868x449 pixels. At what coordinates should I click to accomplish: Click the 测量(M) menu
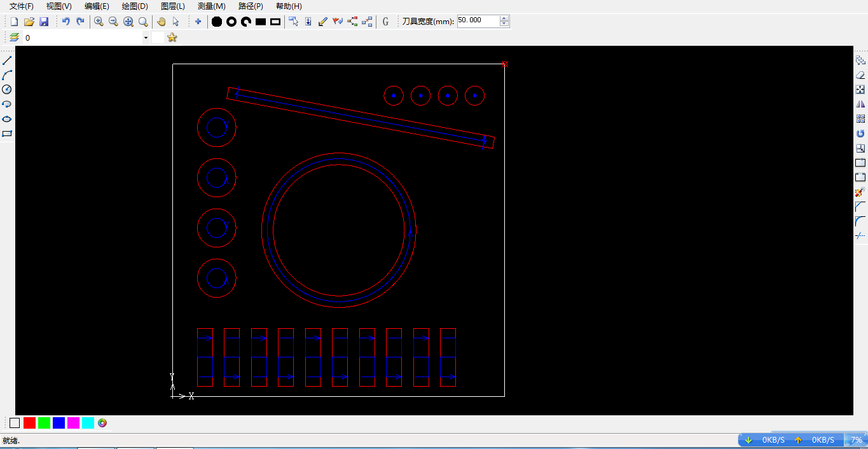[212, 6]
